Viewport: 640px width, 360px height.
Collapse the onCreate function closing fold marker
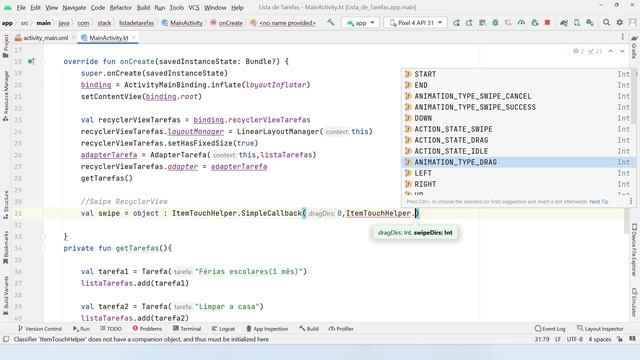click(x=43, y=236)
